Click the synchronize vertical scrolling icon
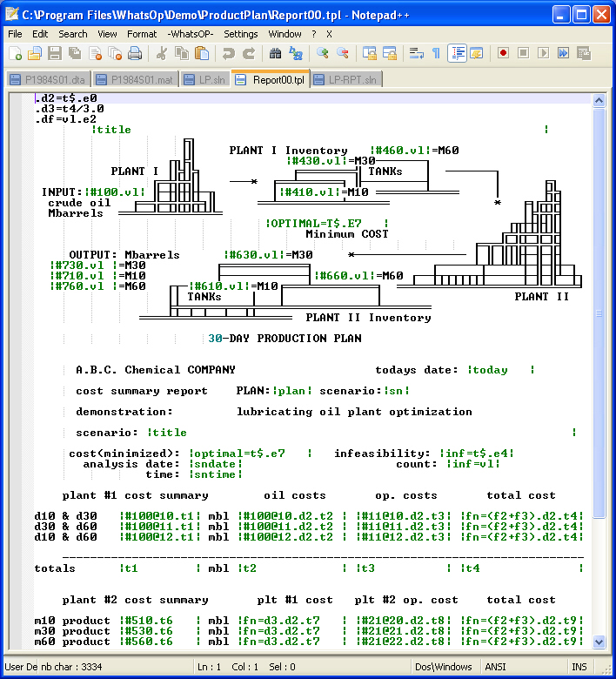 coord(369,54)
